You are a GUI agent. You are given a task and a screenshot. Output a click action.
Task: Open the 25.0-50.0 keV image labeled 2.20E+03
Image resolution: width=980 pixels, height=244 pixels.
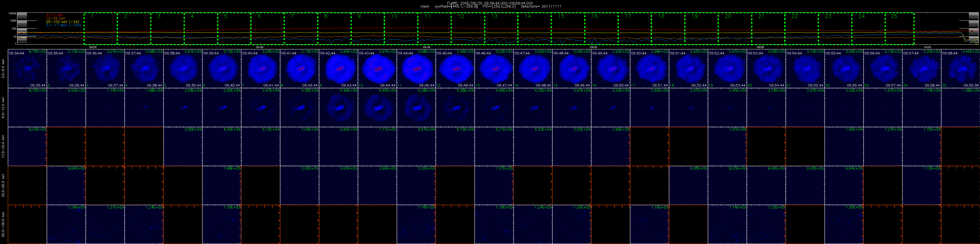point(416,185)
